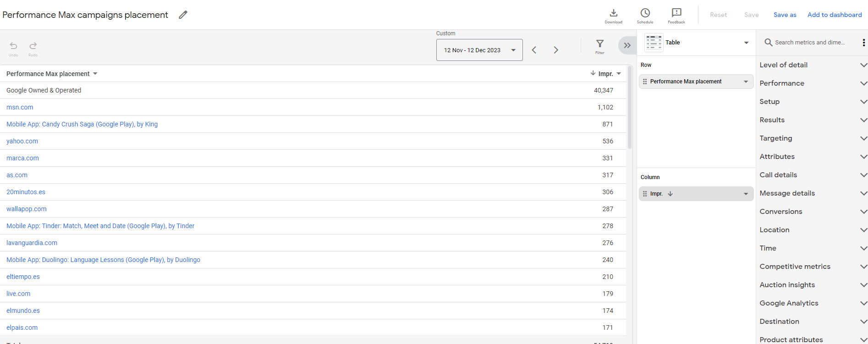
Task: Open the Filter options
Action: point(599,46)
